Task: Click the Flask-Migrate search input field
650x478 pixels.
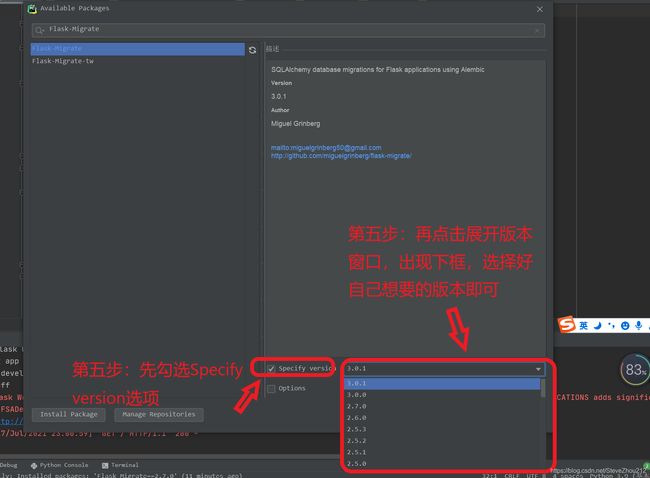Action: (x=288, y=30)
